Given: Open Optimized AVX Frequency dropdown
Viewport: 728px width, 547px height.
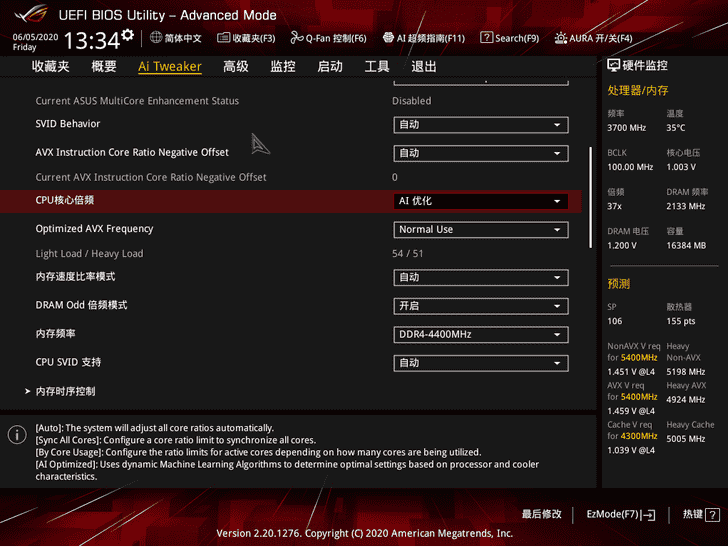Looking at the screenshot, I should (481, 229).
